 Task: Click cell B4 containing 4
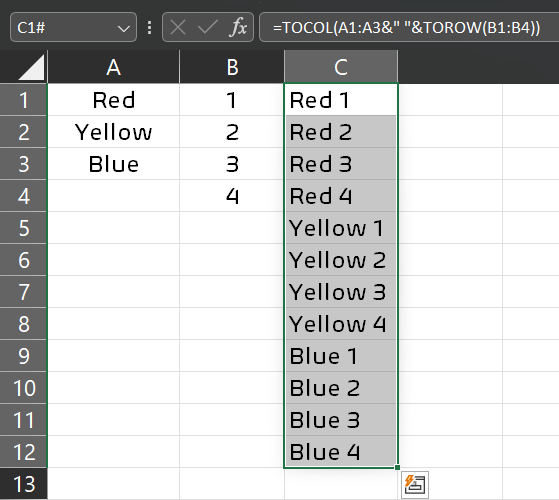232,196
